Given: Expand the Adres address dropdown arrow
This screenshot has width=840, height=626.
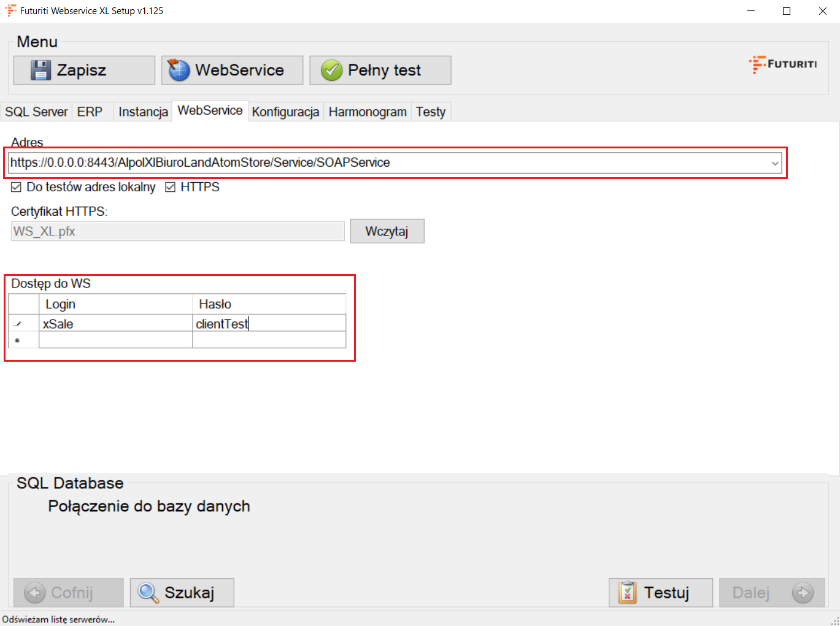Looking at the screenshot, I should tap(775, 163).
